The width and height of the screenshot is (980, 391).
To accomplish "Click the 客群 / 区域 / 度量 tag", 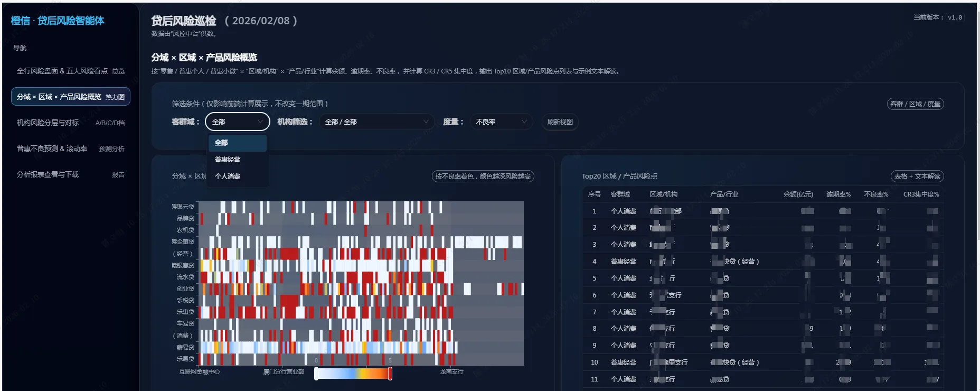I will coord(915,104).
